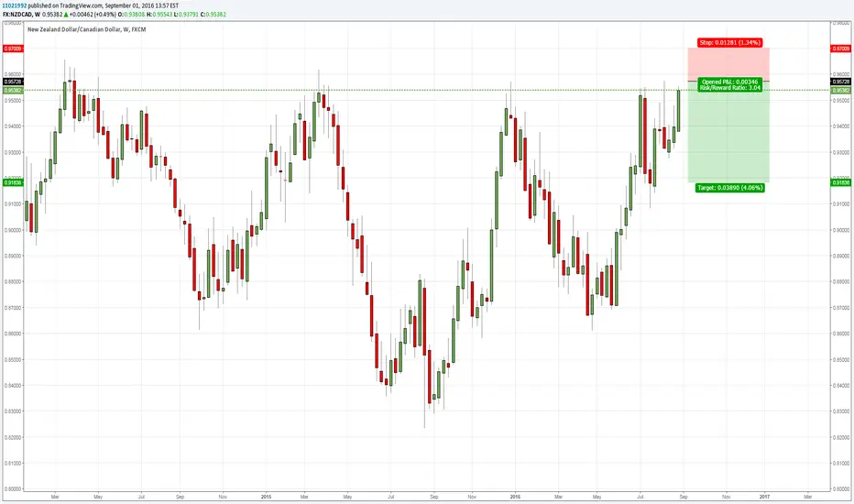Click the green 0.91836 tag on left price axis

(13, 182)
